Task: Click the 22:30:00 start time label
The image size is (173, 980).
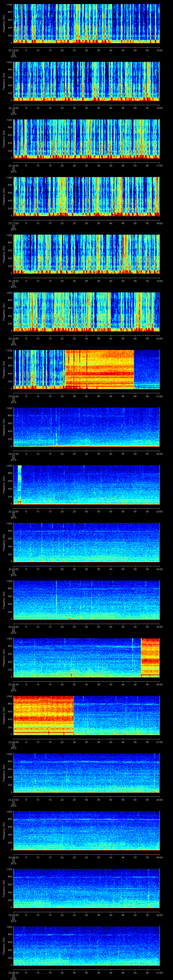Action: [13, 972]
